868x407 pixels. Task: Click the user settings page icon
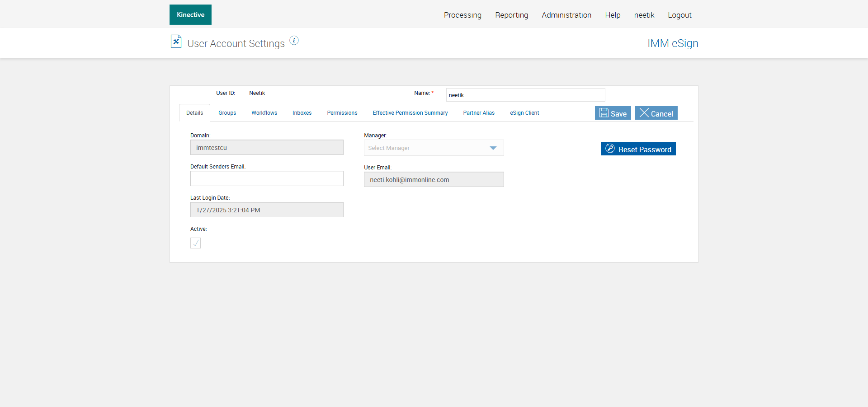(x=176, y=42)
